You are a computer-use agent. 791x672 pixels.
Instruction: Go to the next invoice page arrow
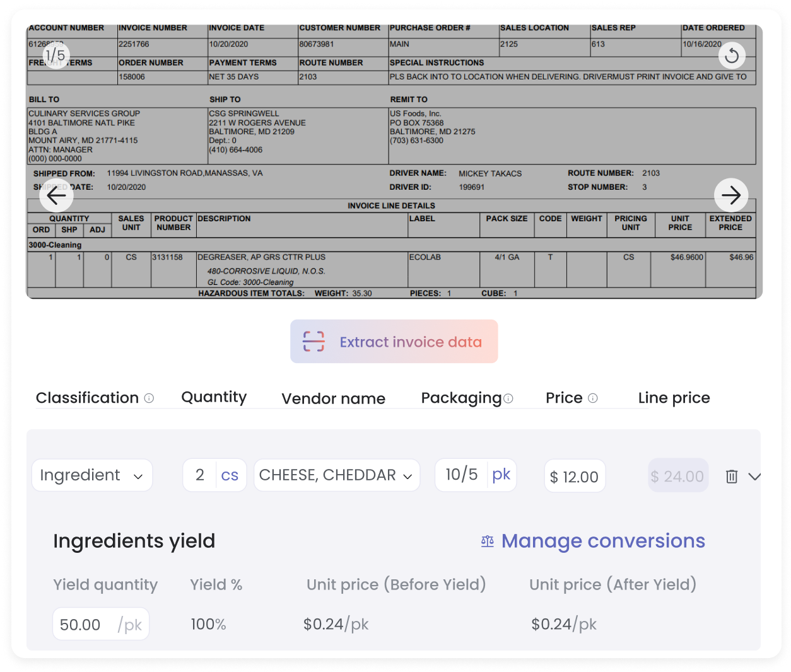click(x=731, y=195)
